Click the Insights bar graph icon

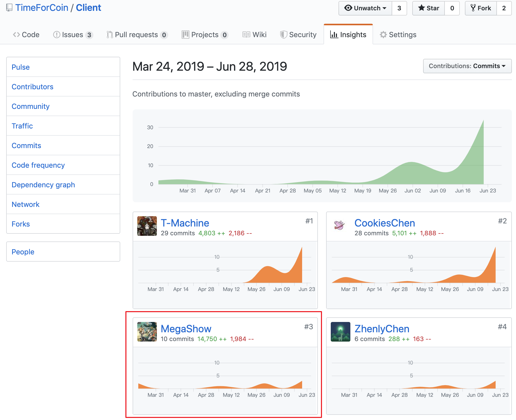[x=334, y=35]
